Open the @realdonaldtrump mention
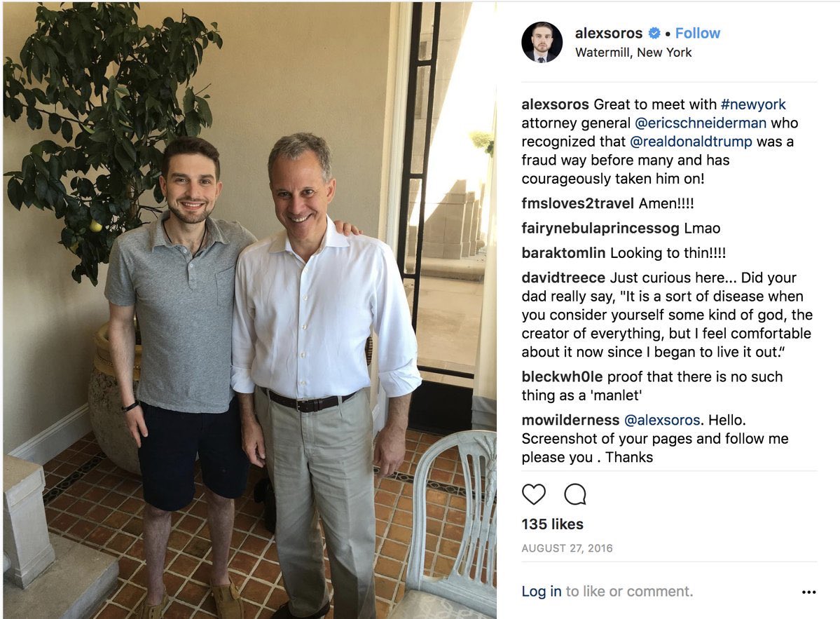The width and height of the screenshot is (840, 619). [x=691, y=142]
